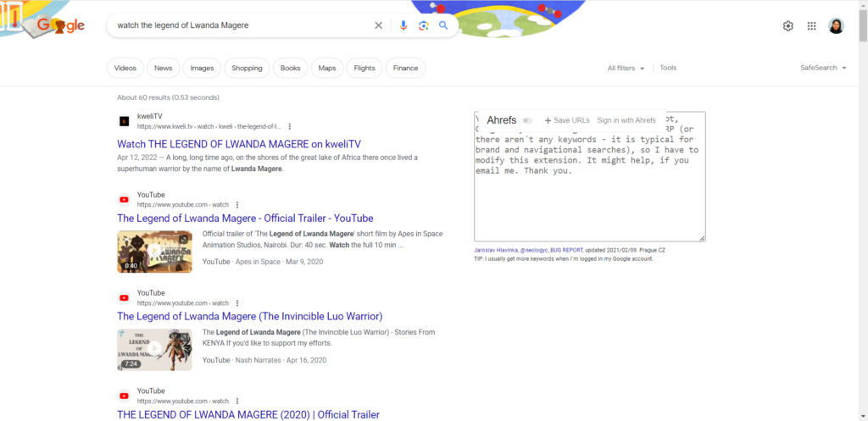Viewport: 868px width, 421px height.
Task: Open three-dot menu for Official Trailer - YouTube result
Action: pos(237,205)
